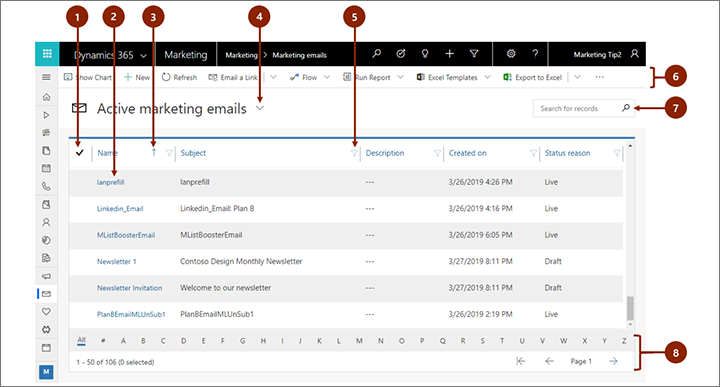The height and width of the screenshot is (387, 720).
Task: Expand the Dynamics 365 app dropdown chevron
Action: 143,56
